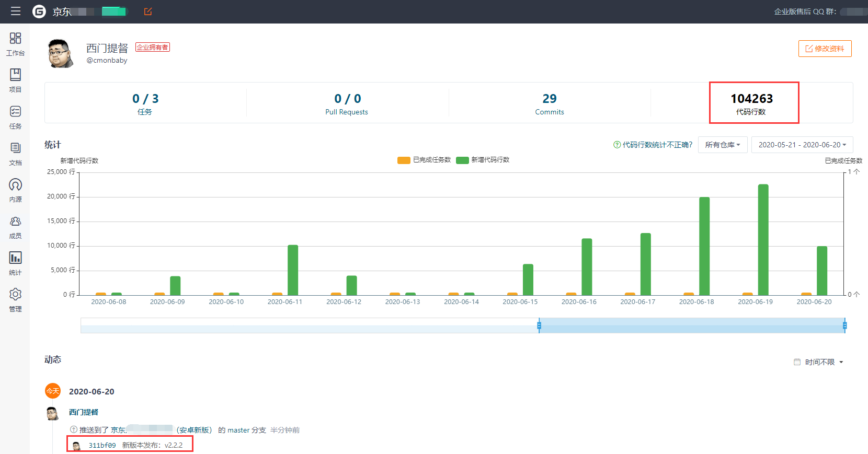Screen dimensions: 868x454
Task: Click the green bar for 2020-06-19
Action: pyautogui.click(x=763, y=240)
